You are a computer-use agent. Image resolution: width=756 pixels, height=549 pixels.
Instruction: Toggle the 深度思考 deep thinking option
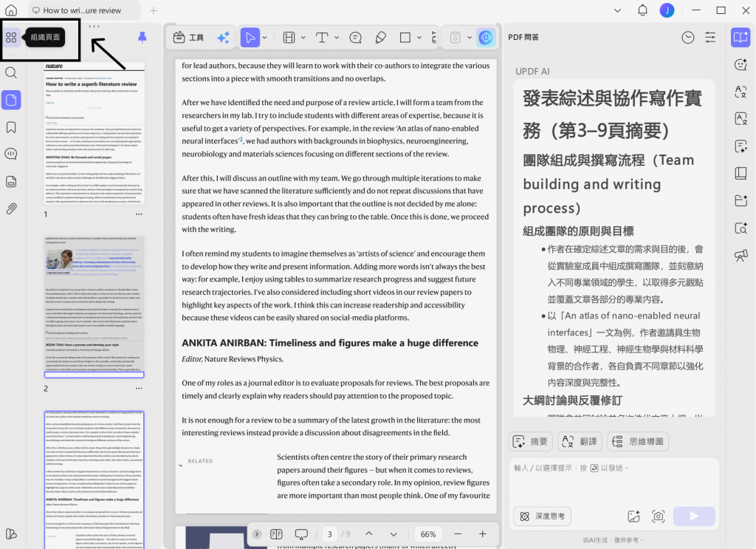pos(543,516)
